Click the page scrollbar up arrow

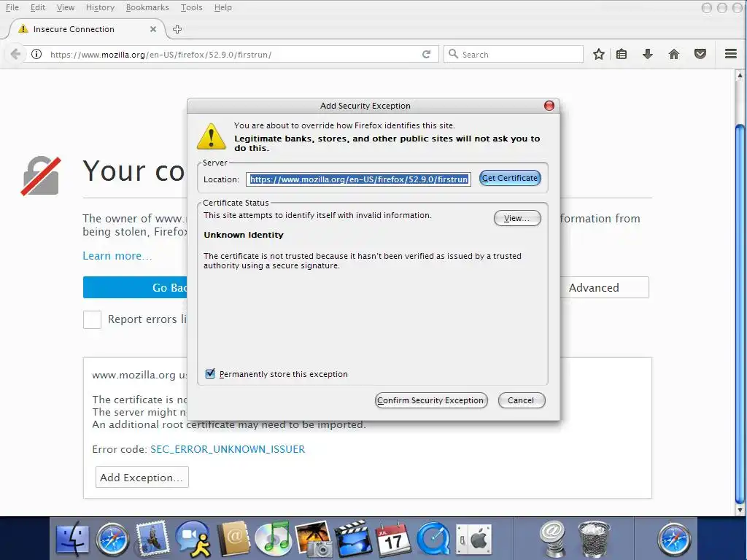(740, 75)
